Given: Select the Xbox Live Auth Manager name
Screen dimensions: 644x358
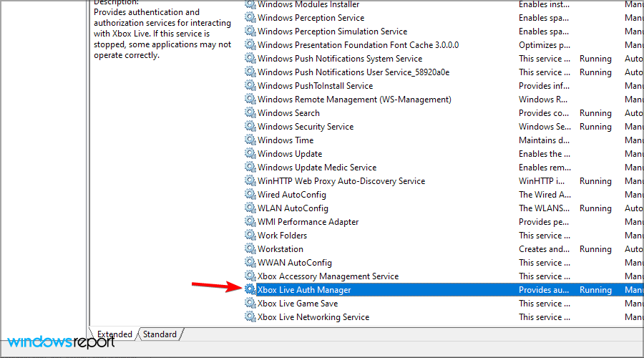Looking at the screenshot, I should coord(304,290).
